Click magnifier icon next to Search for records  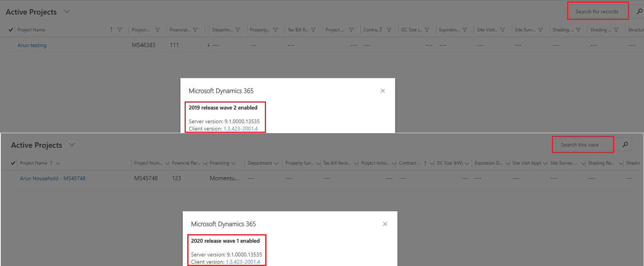(x=639, y=11)
